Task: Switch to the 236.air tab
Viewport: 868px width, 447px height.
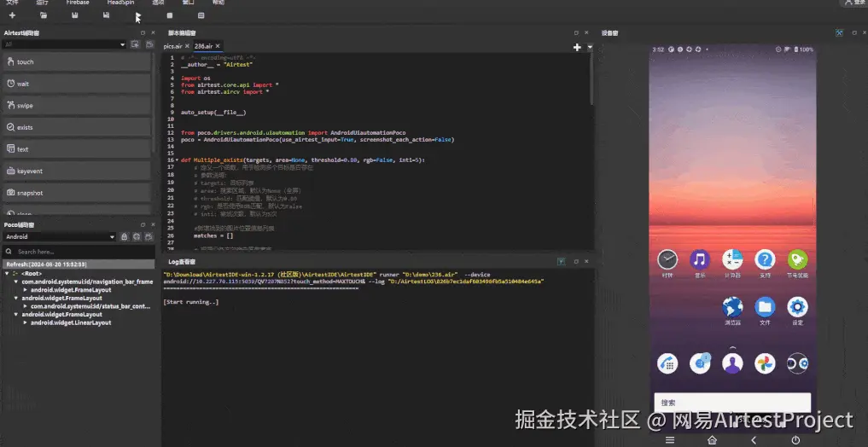Action: tap(204, 46)
